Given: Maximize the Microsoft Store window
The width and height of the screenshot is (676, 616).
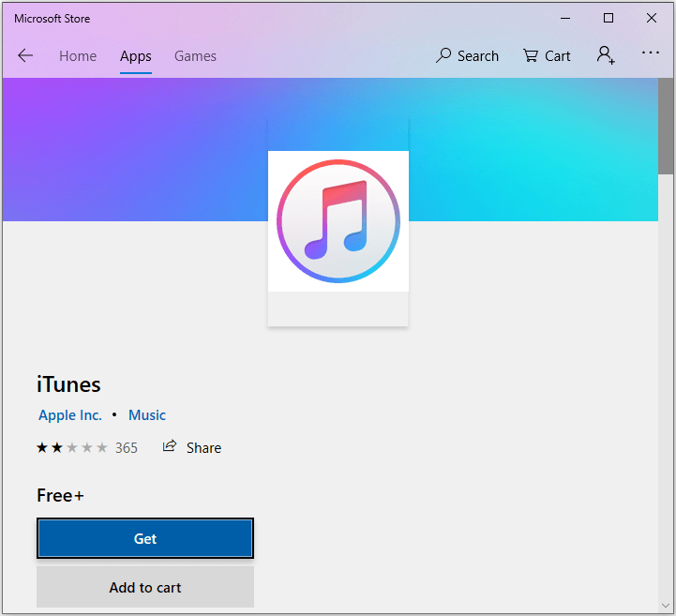Looking at the screenshot, I should pos(608,18).
